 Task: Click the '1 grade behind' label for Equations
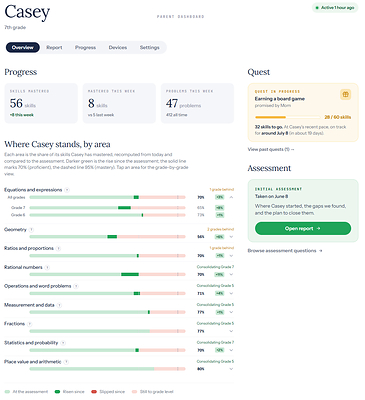(222, 190)
